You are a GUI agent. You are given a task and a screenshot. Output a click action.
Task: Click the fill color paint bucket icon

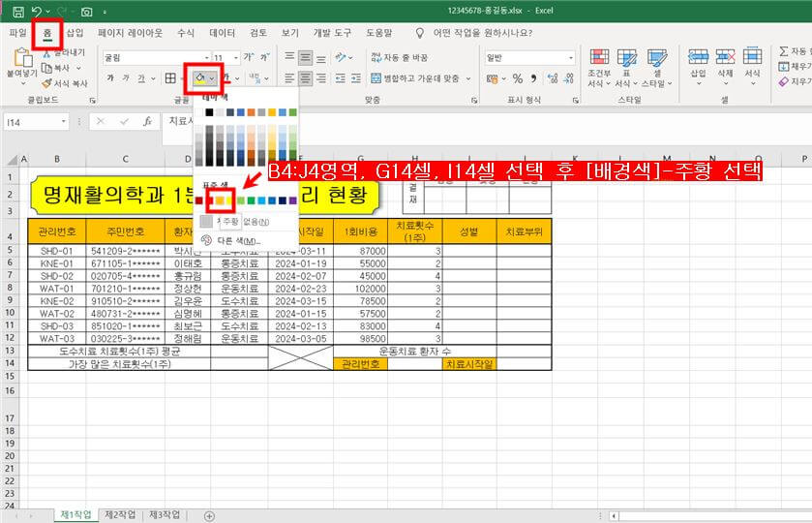200,78
